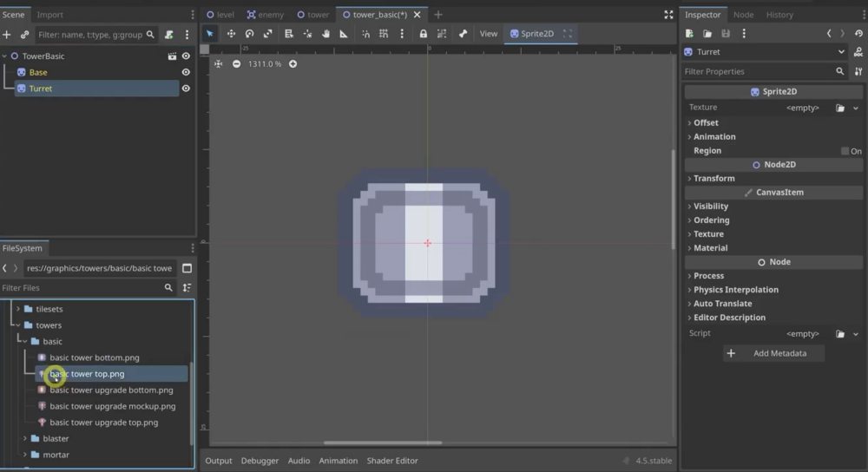Toggle Base node visibility eye
The height and width of the screenshot is (472, 868).
(186, 72)
